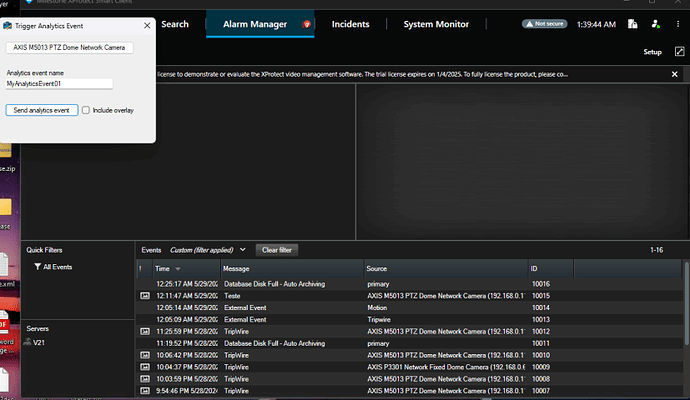Click event ID 10016
This screenshot has height=400, width=690.
click(x=541, y=284)
